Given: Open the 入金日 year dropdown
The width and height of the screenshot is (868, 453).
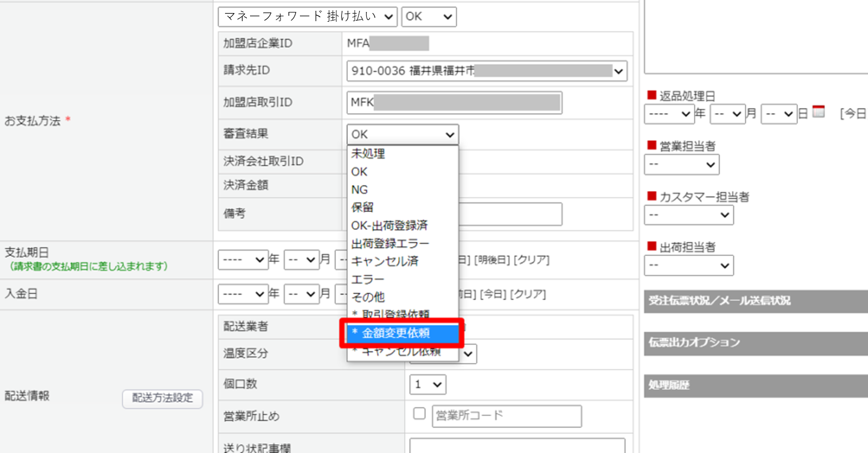Looking at the screenshot, I should (x=243, y=294).
